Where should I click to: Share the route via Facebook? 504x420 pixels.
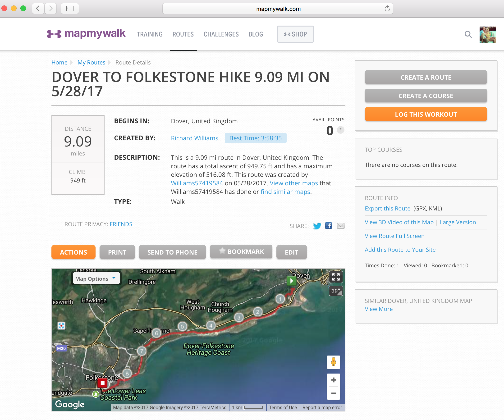(329, 226)
